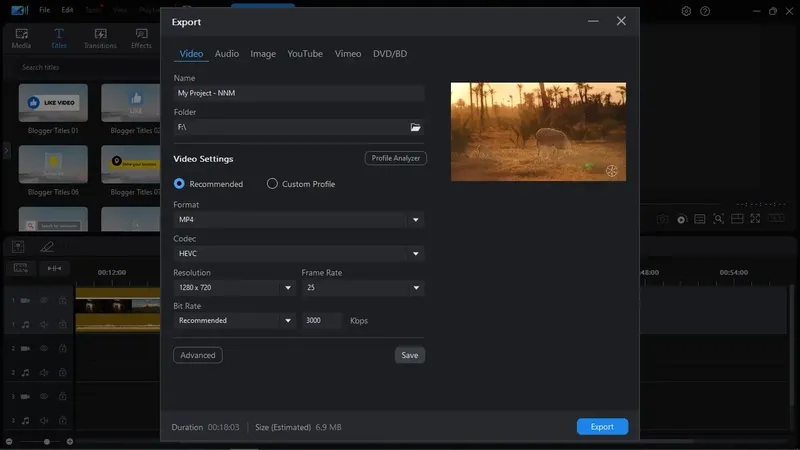800x450 pixels.
Task: Click zoom-in plus icon on timeline zoom
Action: pyautogui.click(x=70, y=441)
